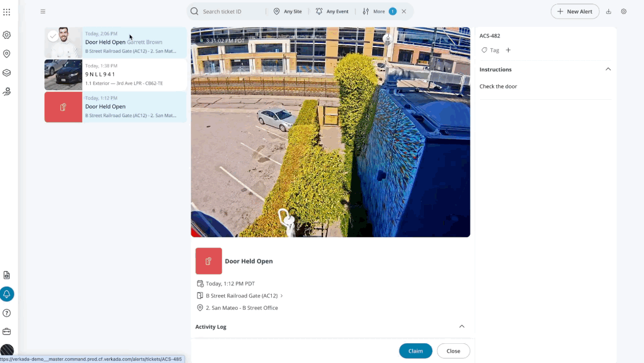Click the active alerts bell icon

click(x=7, y=294)
